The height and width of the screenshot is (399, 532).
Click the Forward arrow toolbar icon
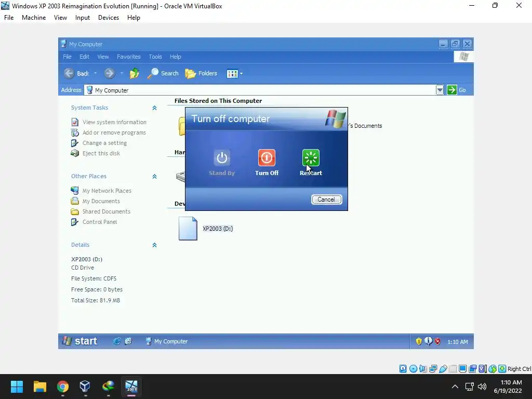(x=109, y=73)
